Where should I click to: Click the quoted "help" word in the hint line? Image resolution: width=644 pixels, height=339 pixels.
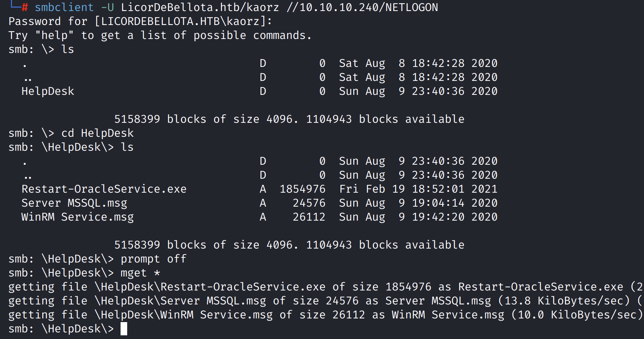coord(54,35)
